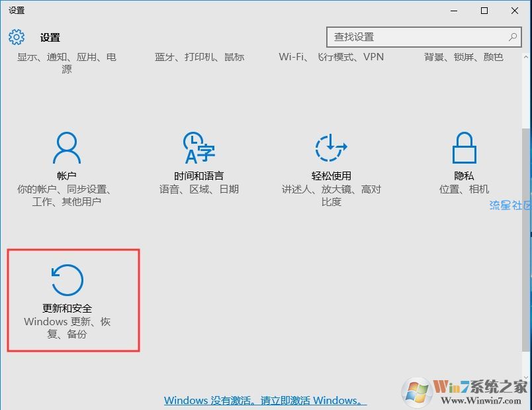Close the 设置 window
The image size is (532, 410).
pos(515,11)
